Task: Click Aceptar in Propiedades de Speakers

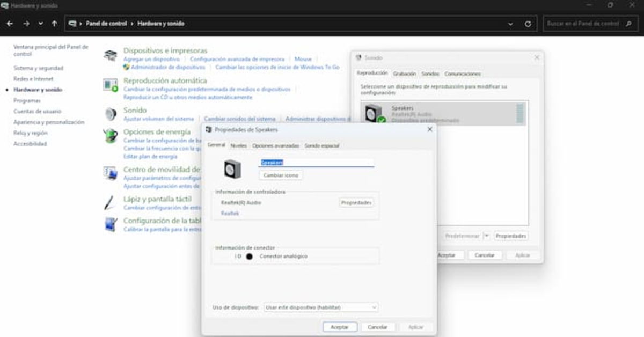Action: coord(339,326)
